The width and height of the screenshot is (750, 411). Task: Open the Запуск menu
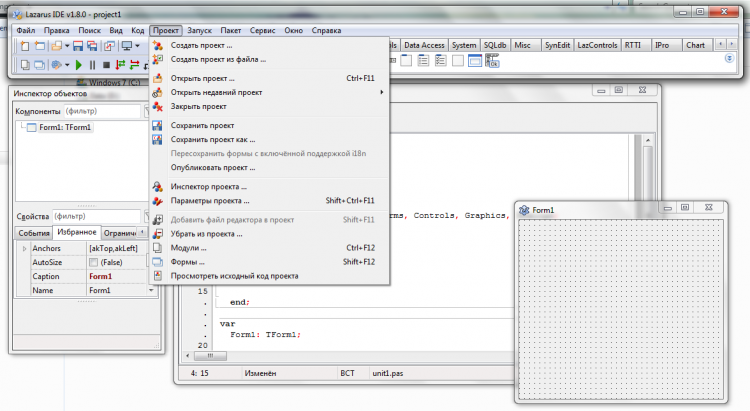pyautogui.click(x=199, y=30)
